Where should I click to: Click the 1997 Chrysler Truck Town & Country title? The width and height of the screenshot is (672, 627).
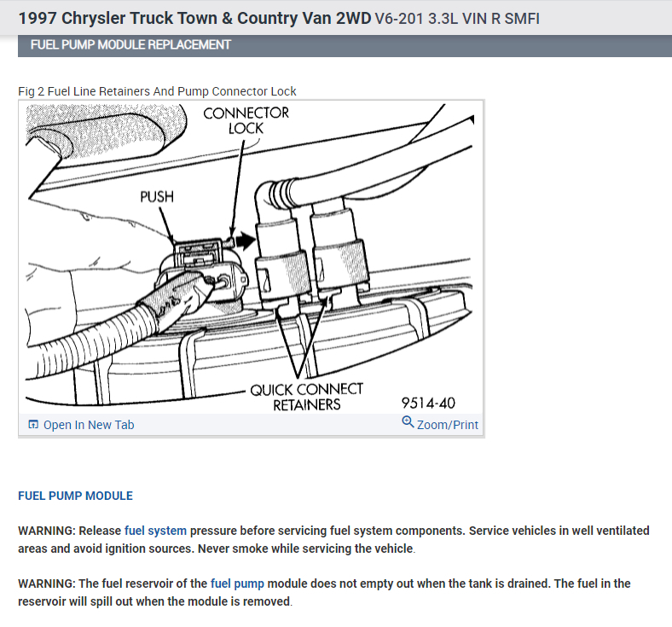click(195, 19)
